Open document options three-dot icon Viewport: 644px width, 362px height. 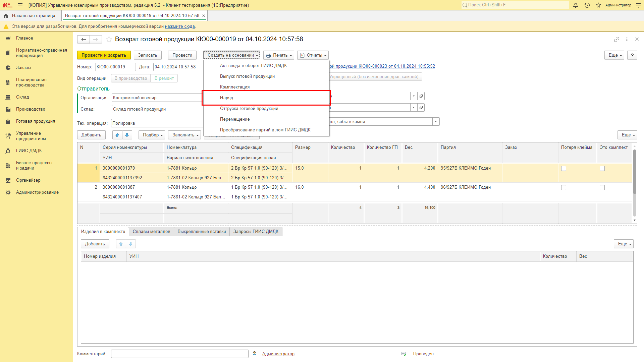[x=627, y=39]
